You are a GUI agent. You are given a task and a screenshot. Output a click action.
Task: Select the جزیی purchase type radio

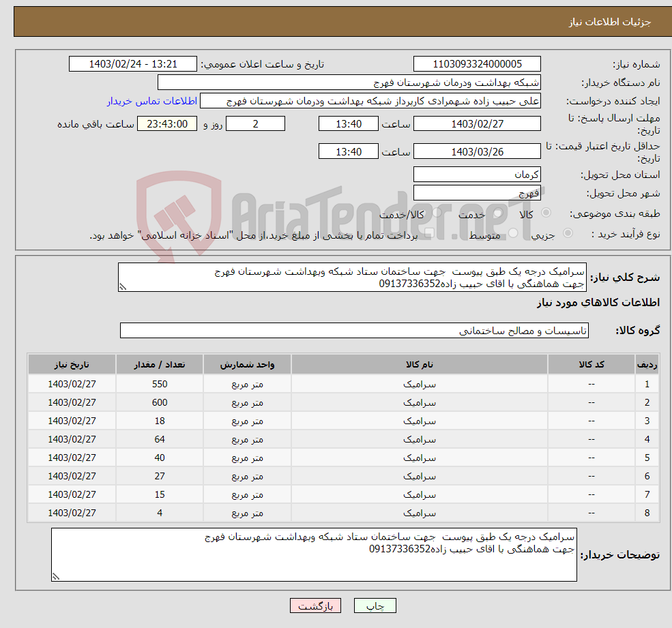(x=568, y=233)
